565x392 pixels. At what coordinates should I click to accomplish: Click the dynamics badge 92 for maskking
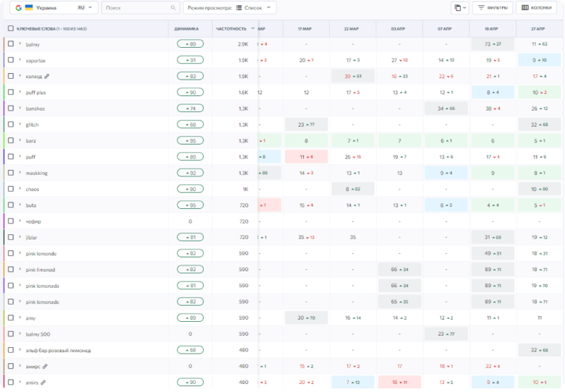pos(190,173)
